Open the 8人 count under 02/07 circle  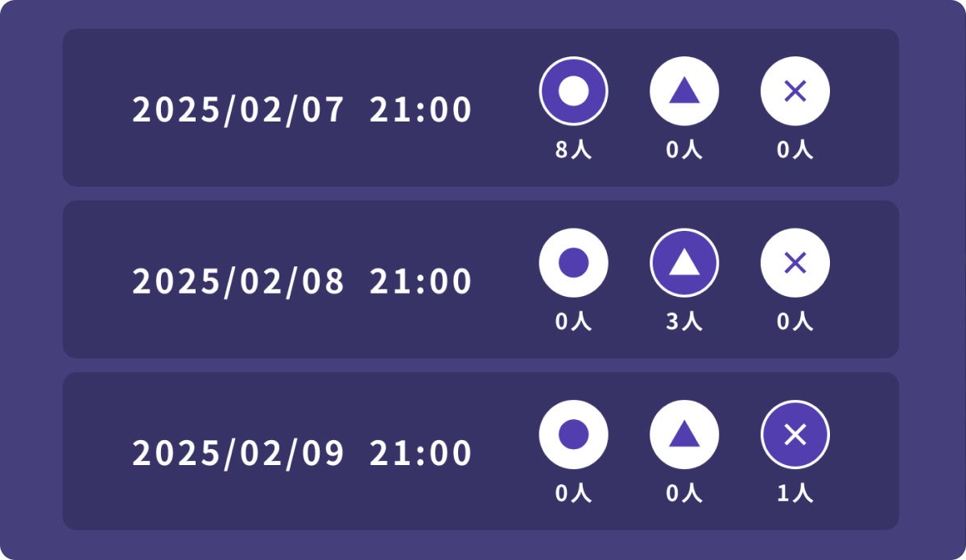point(573,150)
